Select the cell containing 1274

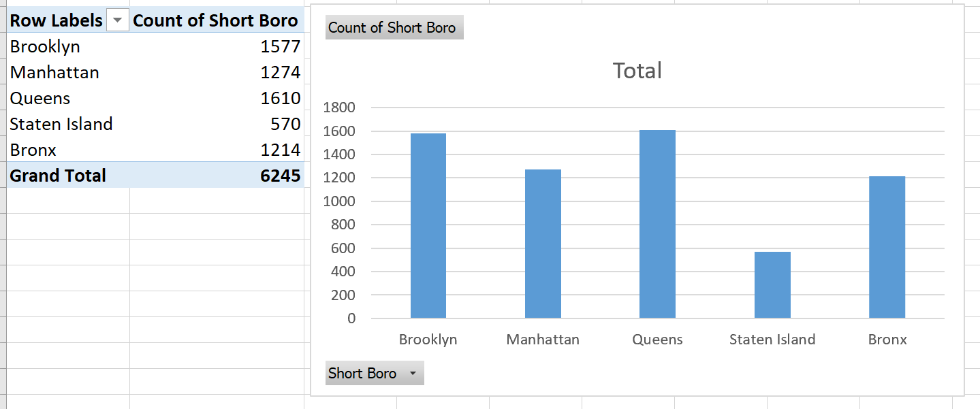(x=217, y=73)
